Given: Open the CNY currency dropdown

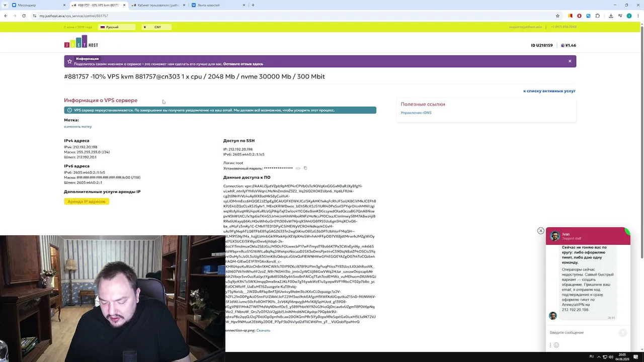Looking at the screenshot, I should click(156, 27).
